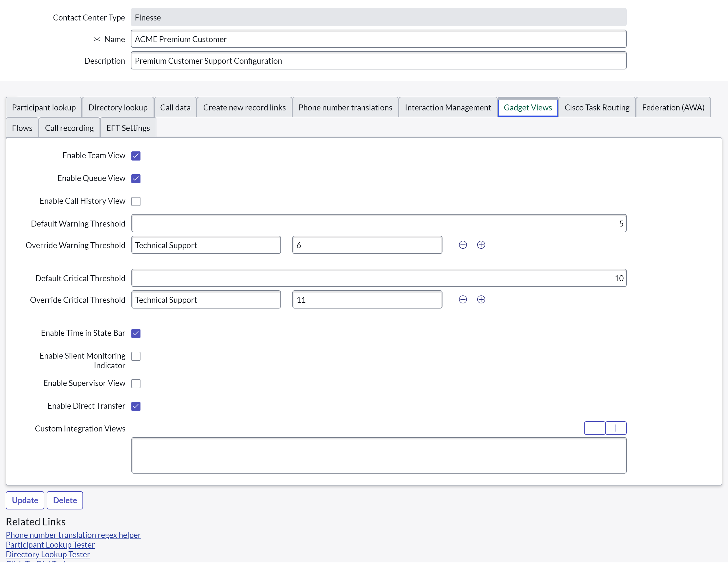
Task: Enable Silent Monitoring Indicator checkbox
Action: tap(136, 356)
